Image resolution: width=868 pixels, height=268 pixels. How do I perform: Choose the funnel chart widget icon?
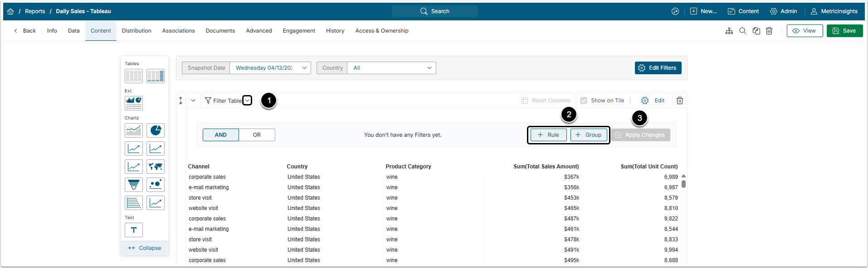click(134, 185)
